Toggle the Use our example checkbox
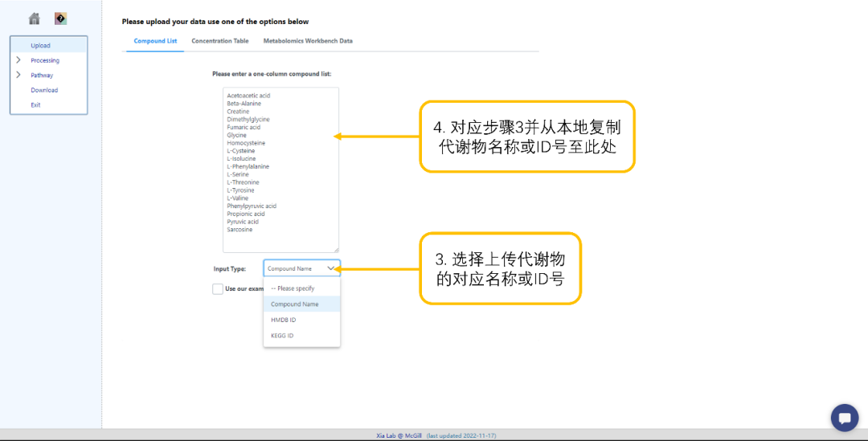This screenshot has width=868, height=441. coord(218,289)
